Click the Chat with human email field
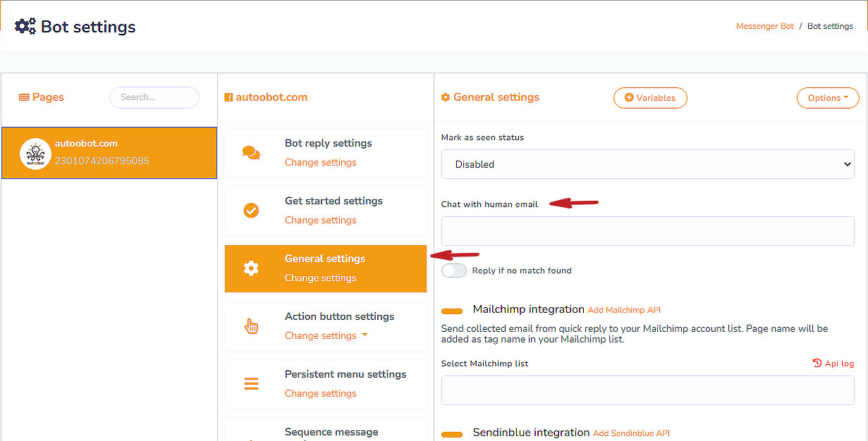Image resolution: width=868 pixels, height=441 pixels. 647,231
